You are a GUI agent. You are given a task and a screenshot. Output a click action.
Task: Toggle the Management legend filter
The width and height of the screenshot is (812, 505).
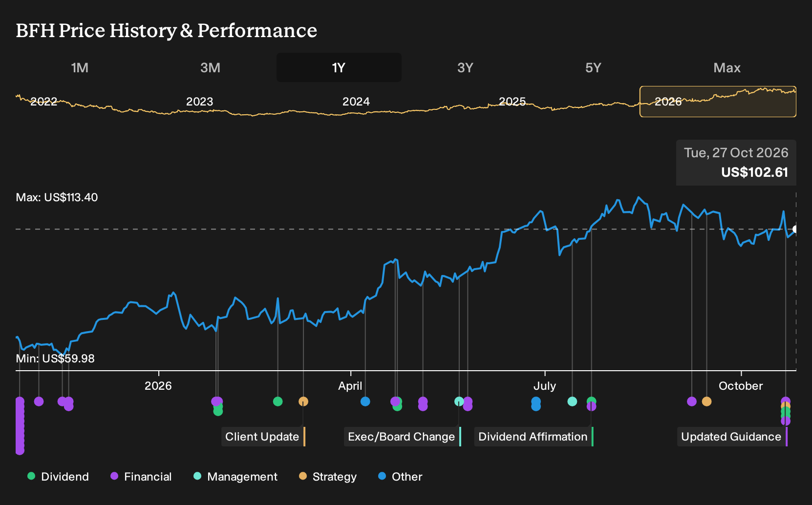pyautogui.click(x=235, y=476)
